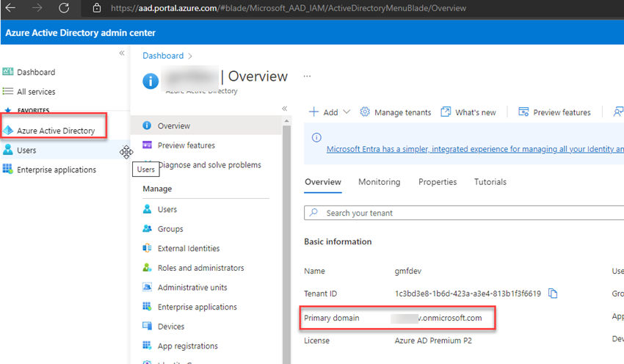Image resolution: width=624 pixels, height=364 pixels.
Task: Click the External Identities icon
Action: pyautogui.click(x=148, y=248)
